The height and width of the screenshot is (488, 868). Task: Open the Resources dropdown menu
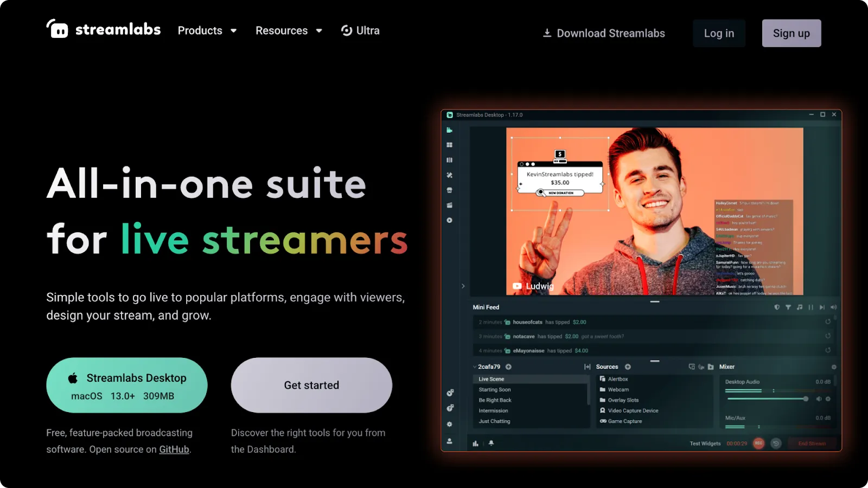(289, 31)
